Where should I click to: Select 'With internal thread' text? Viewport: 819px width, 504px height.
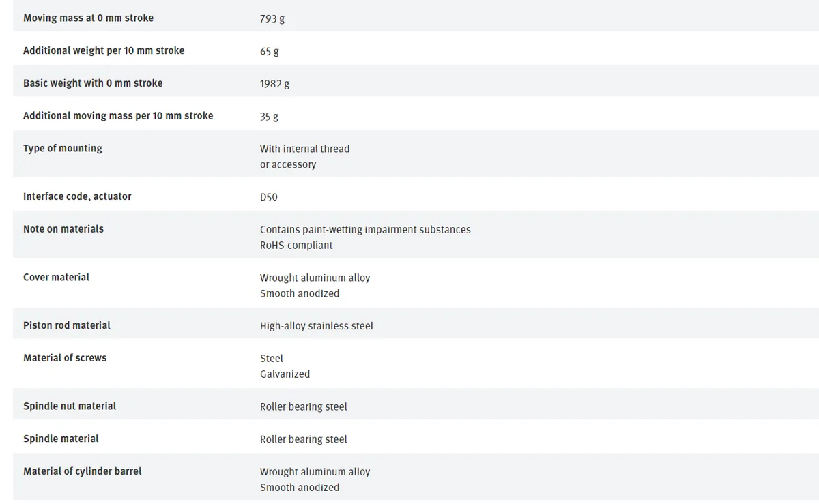(x=304, y=149)
